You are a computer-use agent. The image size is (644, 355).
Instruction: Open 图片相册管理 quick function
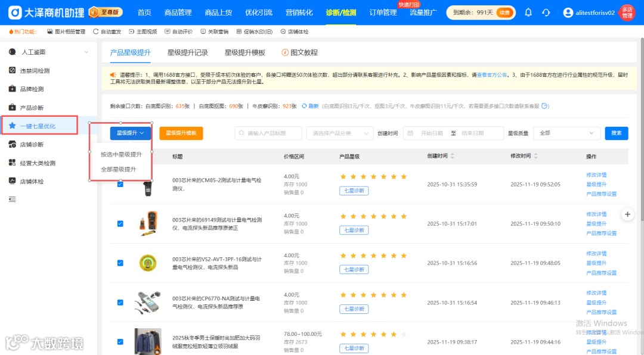click(x=66, y=32)
